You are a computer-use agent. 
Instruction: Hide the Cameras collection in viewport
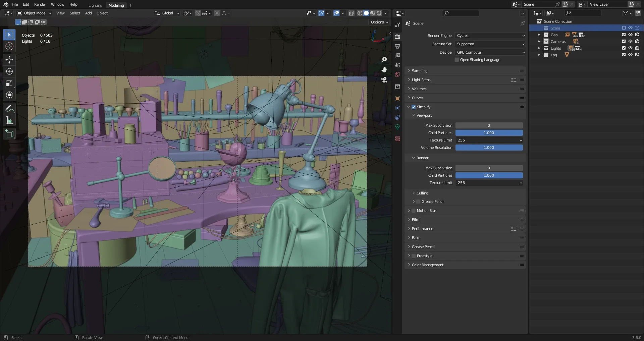point(631,42)
